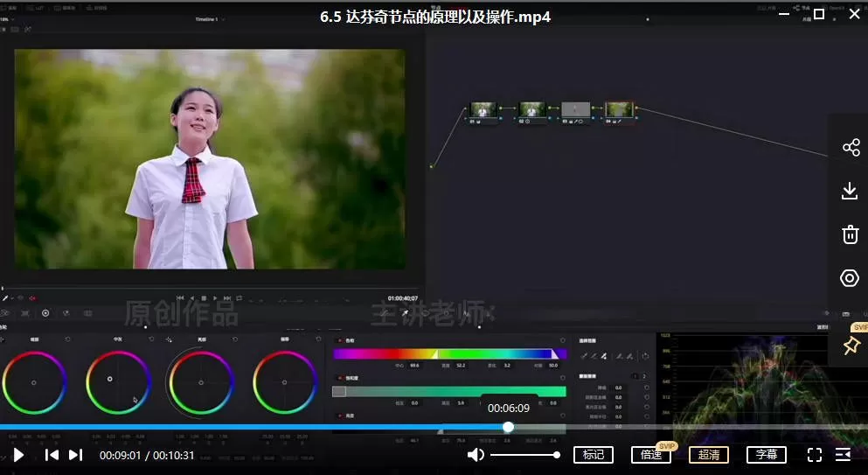
Task: Enter fullscreen mode
Action: tap(814, 455)
